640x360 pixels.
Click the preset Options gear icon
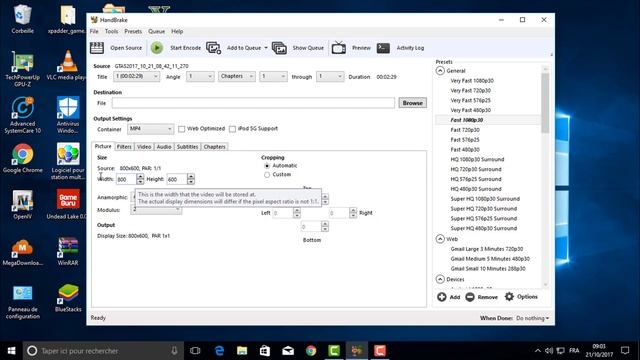(509, 297)
